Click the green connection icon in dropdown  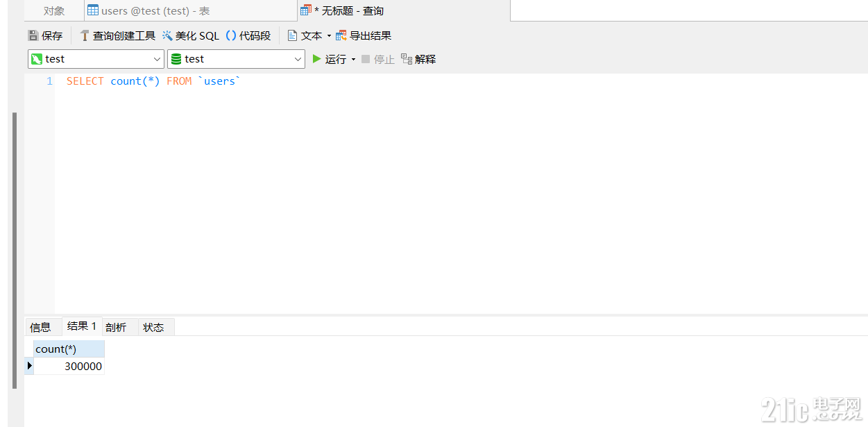coord(37,59)
